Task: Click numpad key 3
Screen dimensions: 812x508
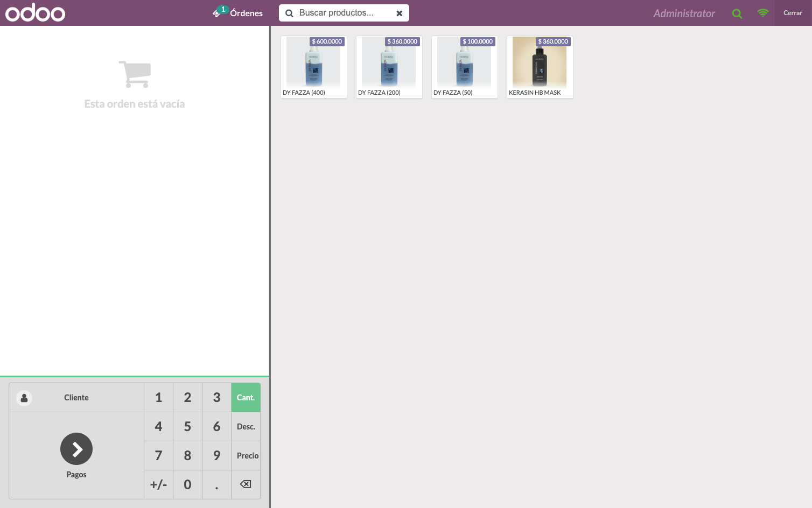Action: (217, 398)
